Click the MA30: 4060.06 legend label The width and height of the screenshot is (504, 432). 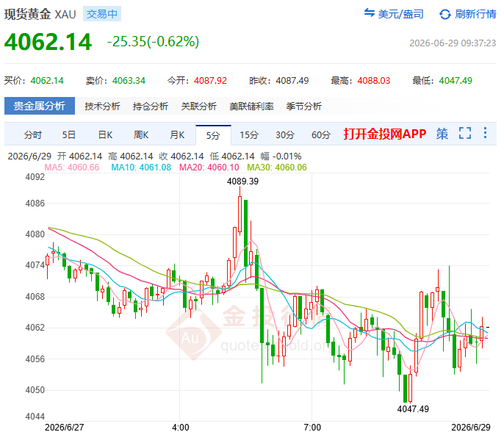[x=277, y=168]
